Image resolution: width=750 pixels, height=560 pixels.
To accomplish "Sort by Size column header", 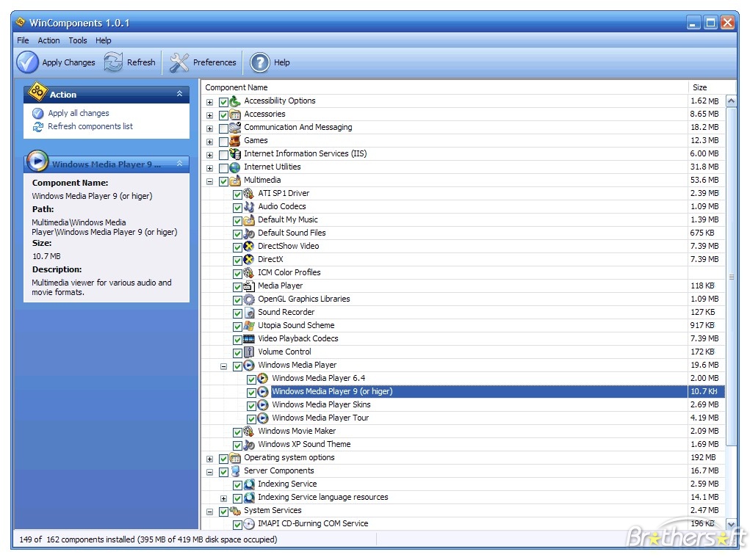I will pos(711,87).
